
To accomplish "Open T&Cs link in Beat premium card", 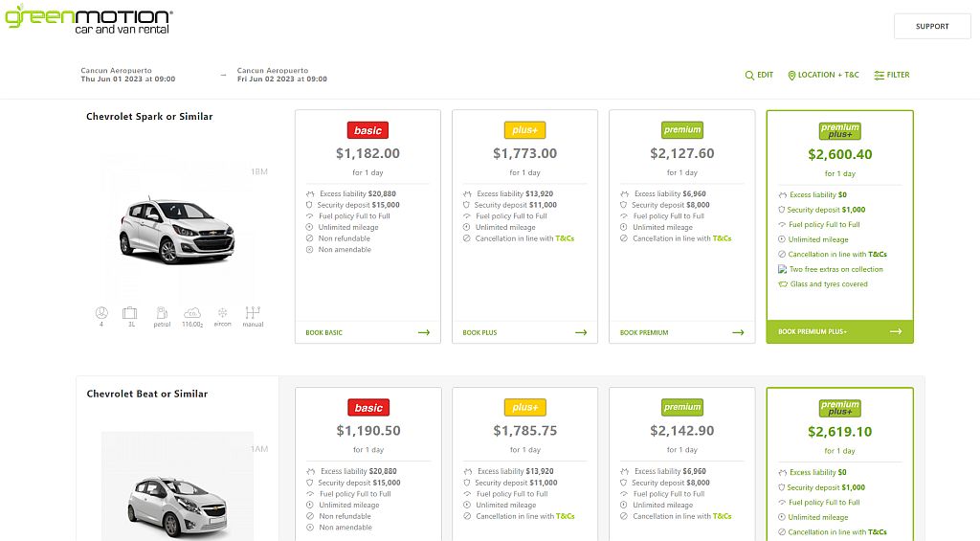I will pyautogui.click(x=722, y=516).
